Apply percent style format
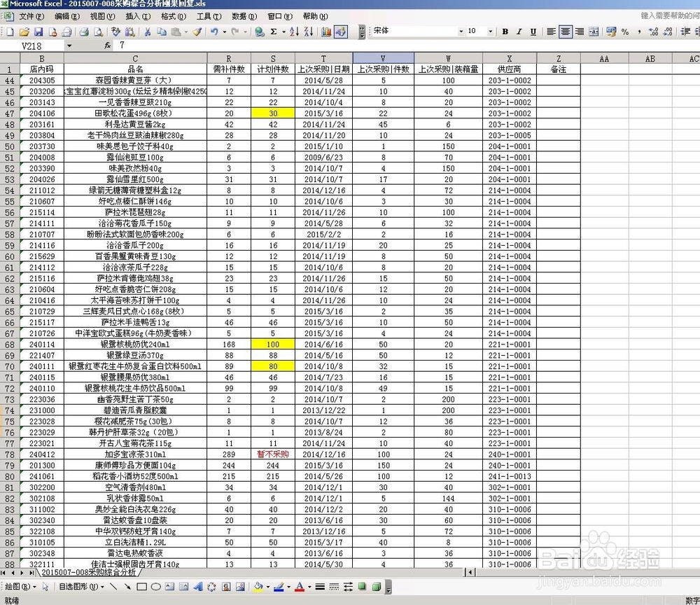The height and width of the screenshot is (605, 700). pyautogui.click(x=625, y=32)
